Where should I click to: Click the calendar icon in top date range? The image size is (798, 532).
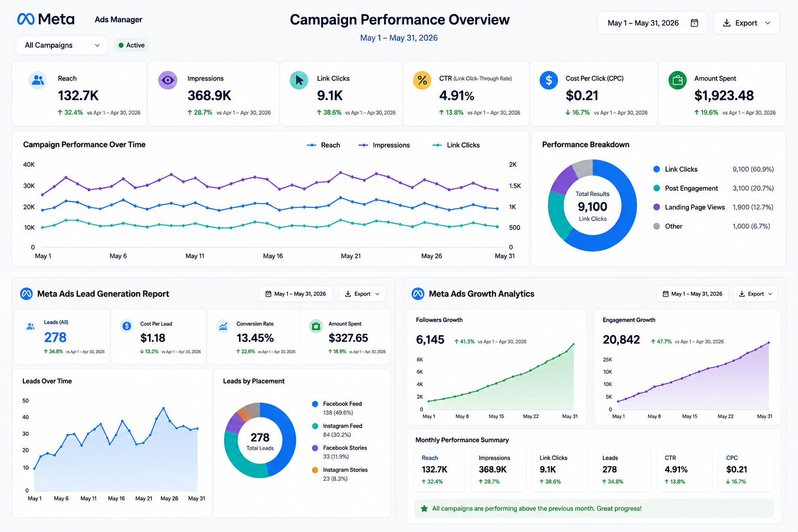[x=694, y=23]
